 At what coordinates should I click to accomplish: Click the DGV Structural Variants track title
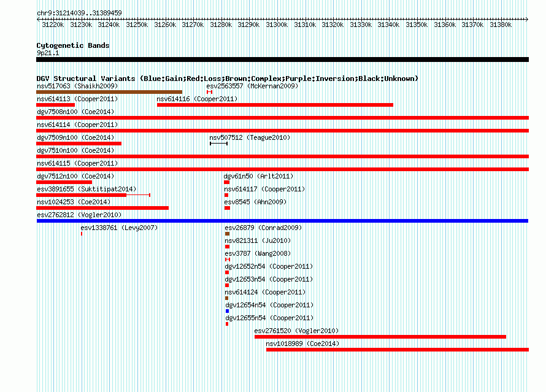tap(227, 79)
